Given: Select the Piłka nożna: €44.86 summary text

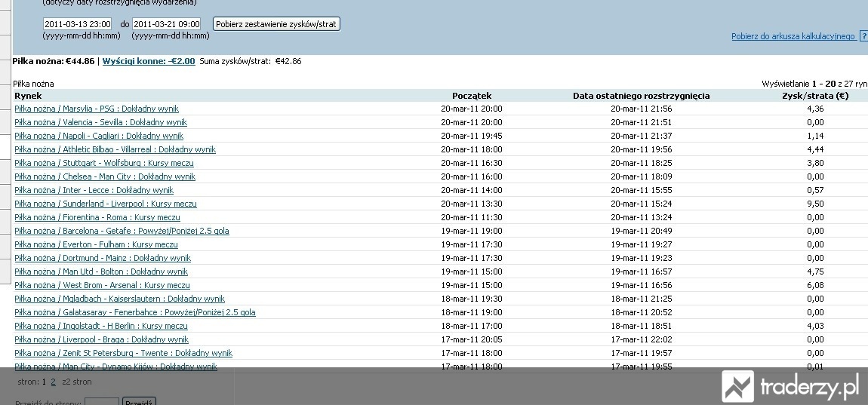Looking at the screenshot, I should pos(54,61).
